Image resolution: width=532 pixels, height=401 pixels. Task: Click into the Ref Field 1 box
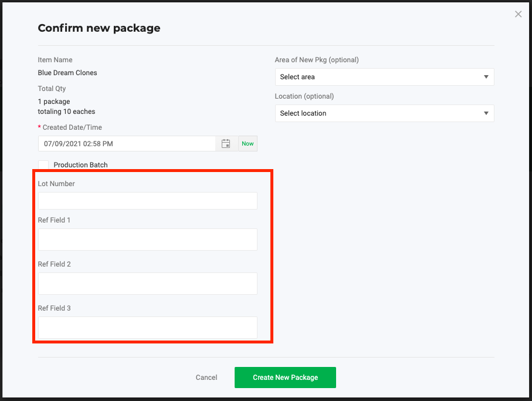[x=148, y=240]
